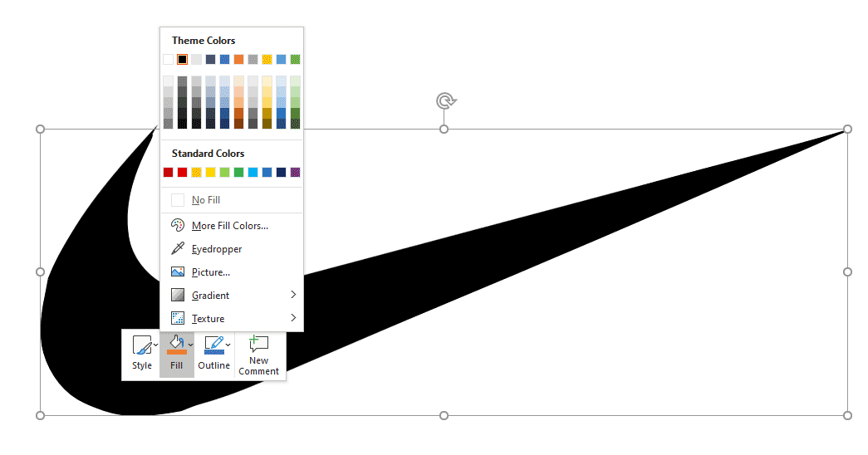Click the left-middle sizing handle
The height and width of the screenshot is (455, 868).
point(40,272)
